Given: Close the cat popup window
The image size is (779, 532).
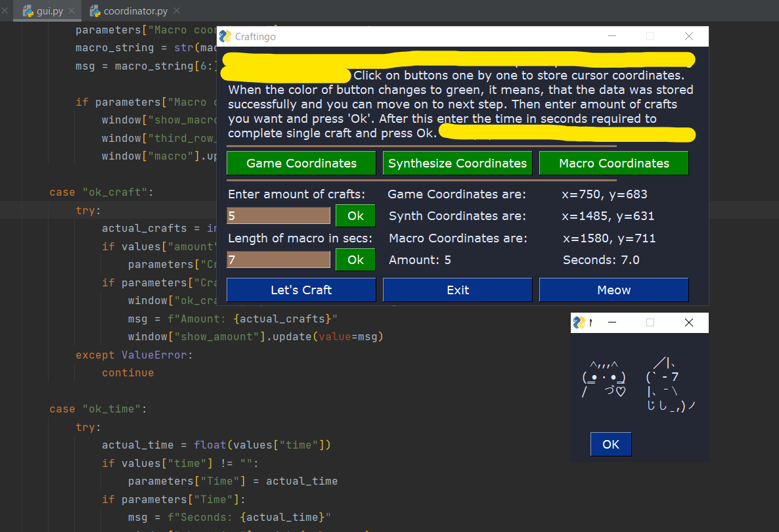Looking at the screenshot, I should [688, 322].
